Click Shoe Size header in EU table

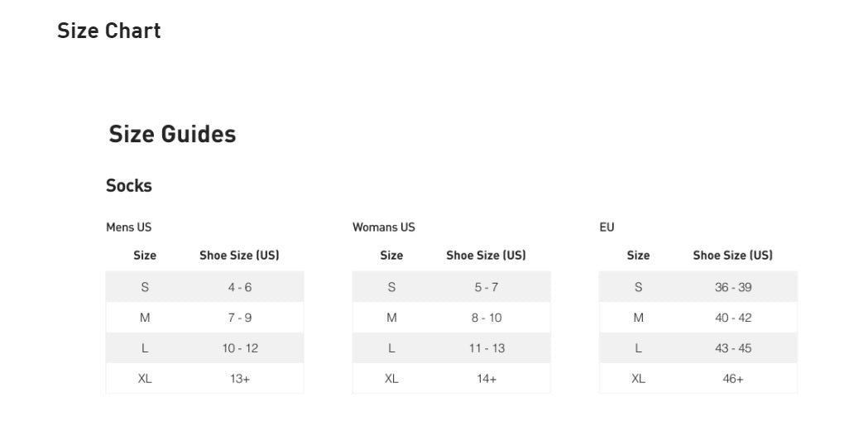pyautogui.click(x=732, y=256)
